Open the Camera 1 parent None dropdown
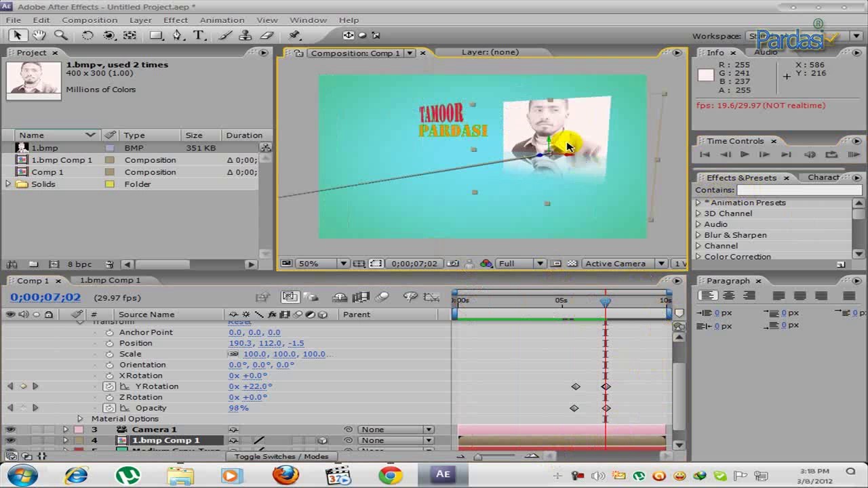 397,430
